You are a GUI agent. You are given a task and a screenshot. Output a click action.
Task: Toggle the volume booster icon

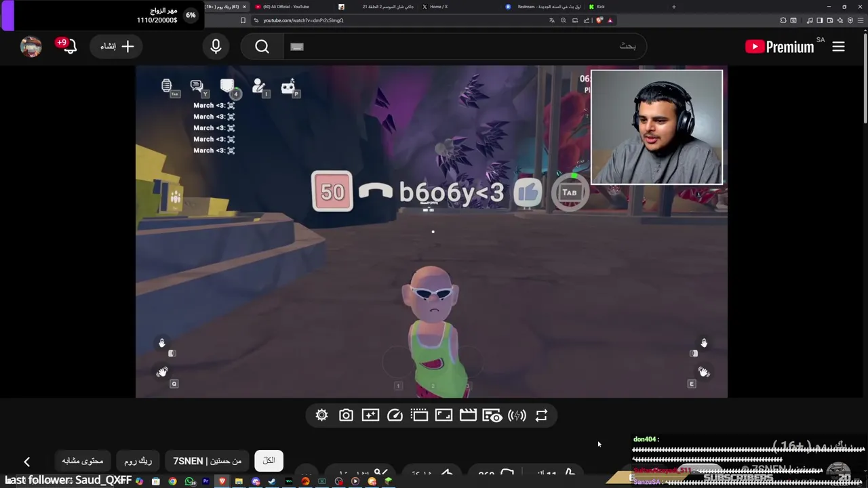pos(517,415)
